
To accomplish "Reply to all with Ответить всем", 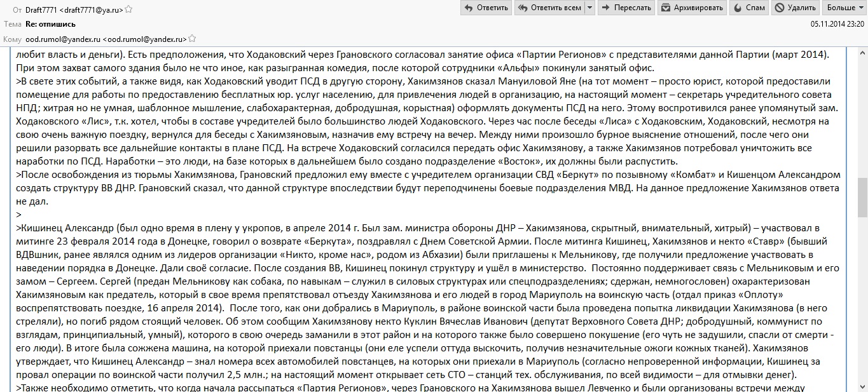I will click(549, 8).
